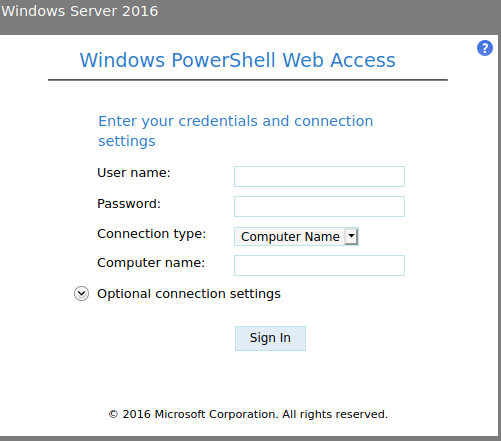Open the blue help question mark icon
Viewport: 501px width, 441px height.
pos(485,48)
